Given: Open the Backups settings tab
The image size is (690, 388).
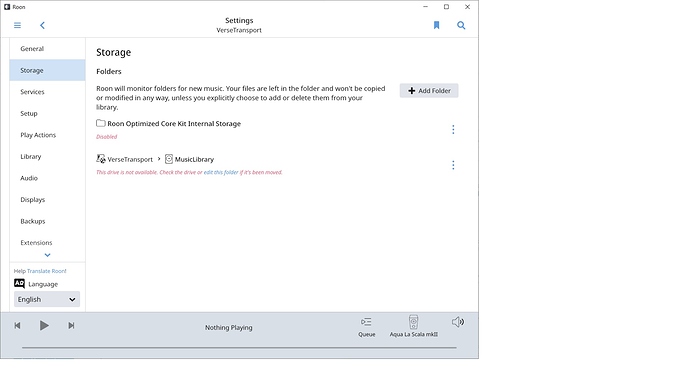Looking at the screenshot, I should coord(48,221).
